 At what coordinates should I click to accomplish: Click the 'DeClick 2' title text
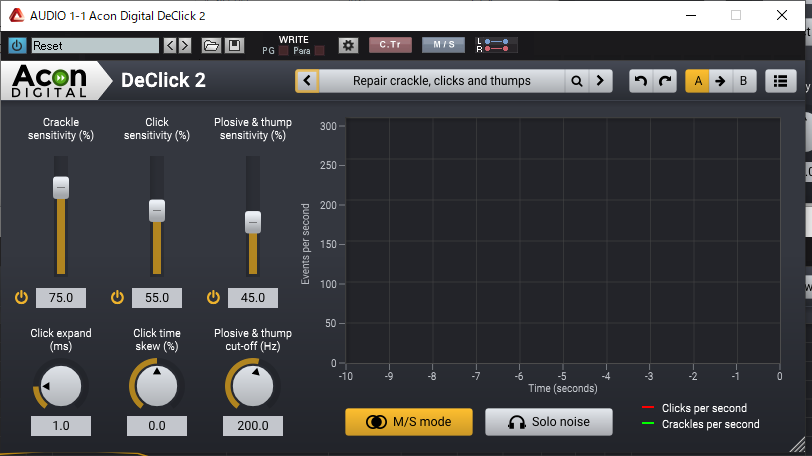point(163,80)
